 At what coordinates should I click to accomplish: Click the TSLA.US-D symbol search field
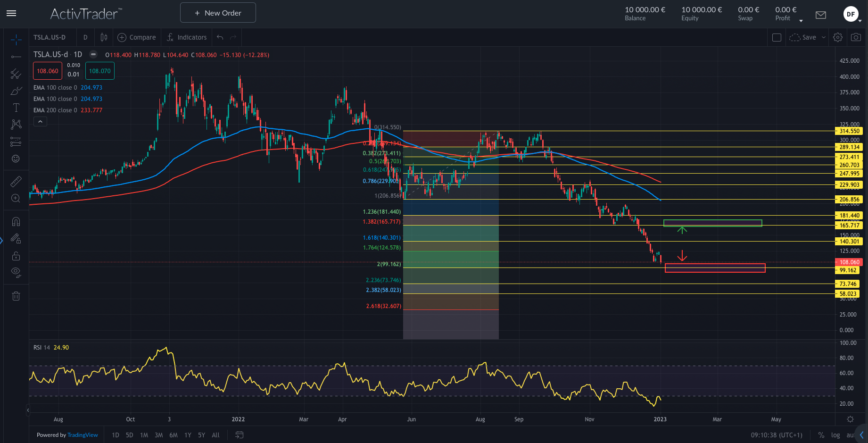click(50, 37)
